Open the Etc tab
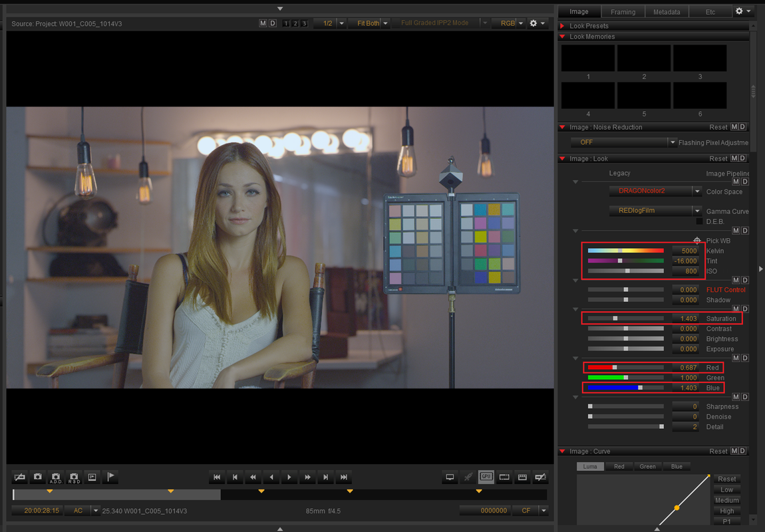This screenshot has width=765, height=532. (710, 12)
